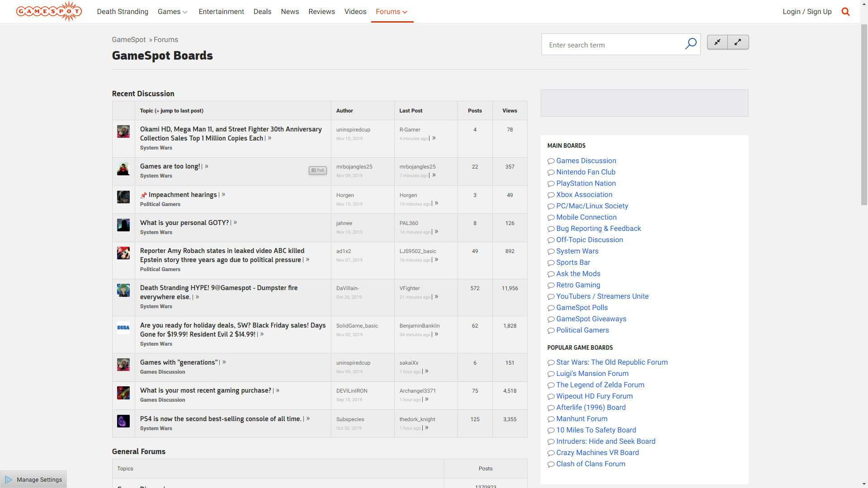Viewport: 868px width, 488px height.
Task: Click speech bubble icon beside Games Discussion
Action: pos(551,161)
